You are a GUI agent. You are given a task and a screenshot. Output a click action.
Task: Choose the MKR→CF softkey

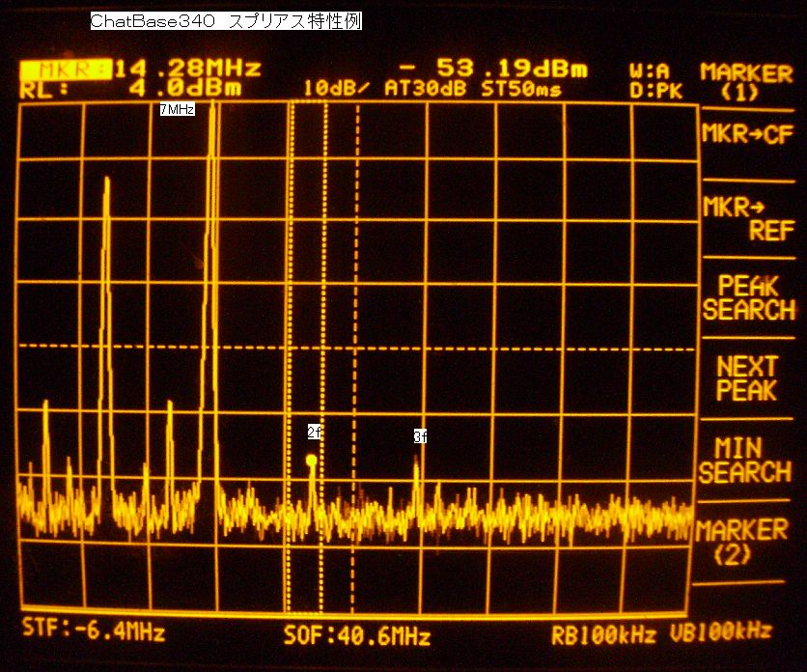pyautogui.click(x=747, y=134)
